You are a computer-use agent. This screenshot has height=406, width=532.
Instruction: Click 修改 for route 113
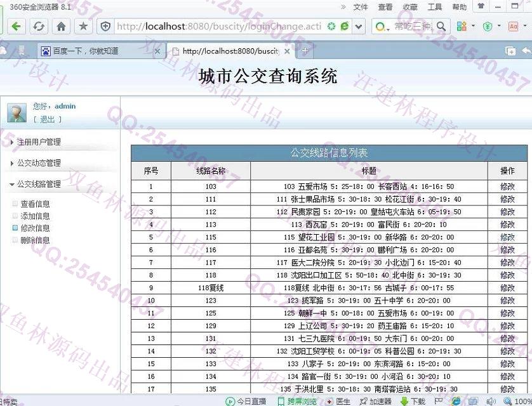pyautogui.click(x=507, y=225)
